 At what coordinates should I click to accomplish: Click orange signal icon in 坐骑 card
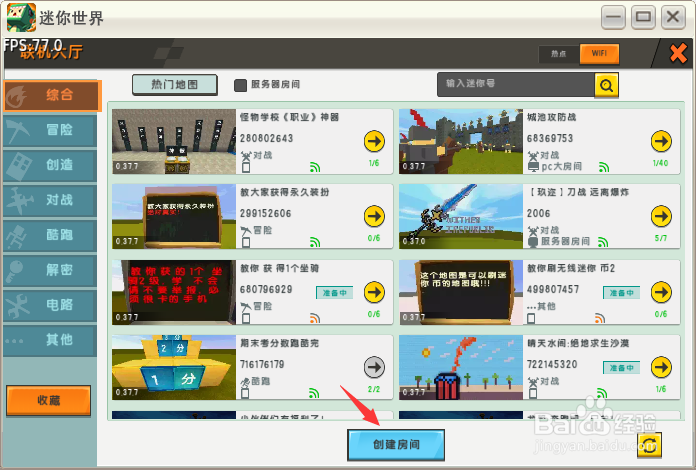click(x=315, y=318)
